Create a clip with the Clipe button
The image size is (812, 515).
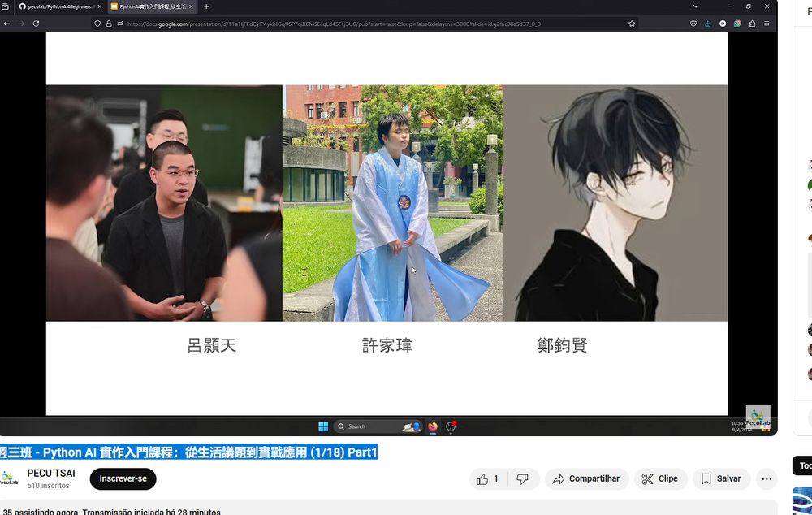tap(661, 478)
